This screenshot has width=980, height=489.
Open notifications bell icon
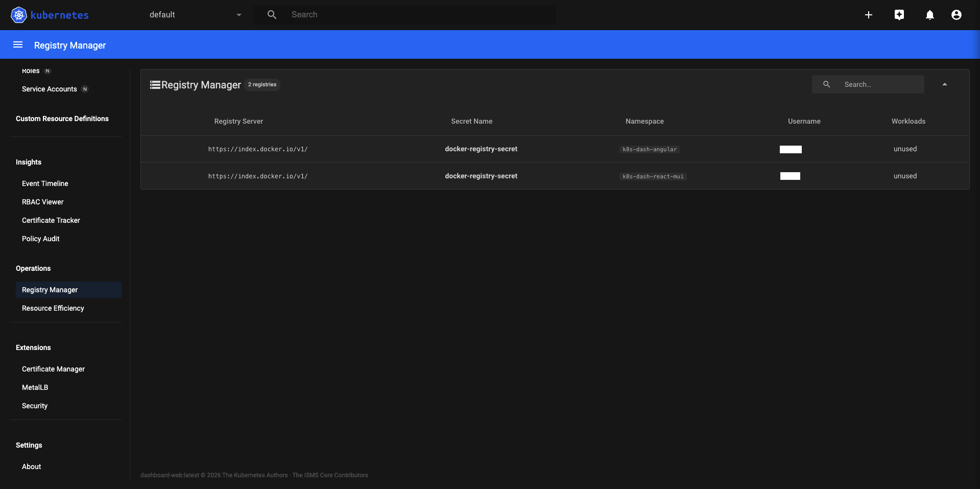930,15
